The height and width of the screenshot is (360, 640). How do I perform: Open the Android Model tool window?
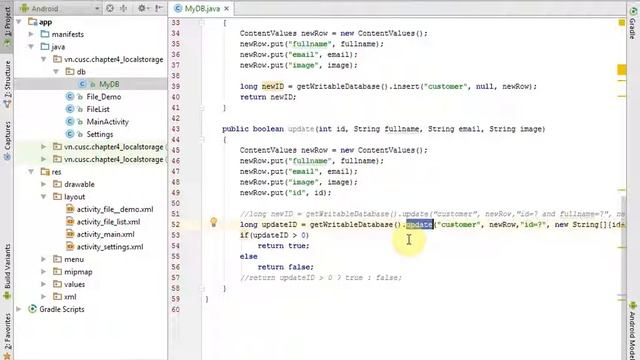[633, 331]
